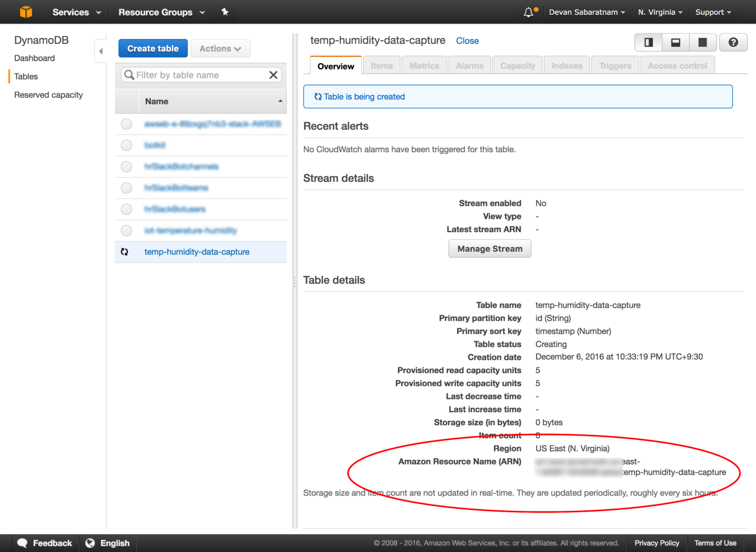Open the iot-temperature-humidity table link

pos(191,230)
